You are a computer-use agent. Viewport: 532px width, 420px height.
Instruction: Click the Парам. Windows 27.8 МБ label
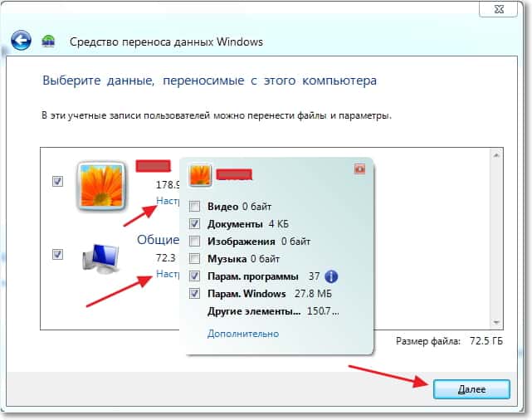pyautogui.click(x=270, y=294)
